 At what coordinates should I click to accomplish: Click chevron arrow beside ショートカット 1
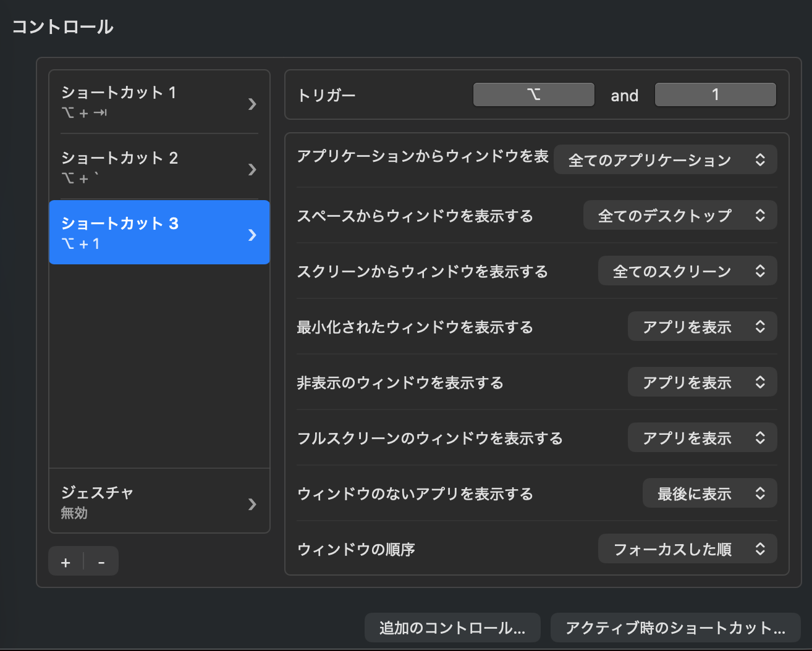coord(252,104)
